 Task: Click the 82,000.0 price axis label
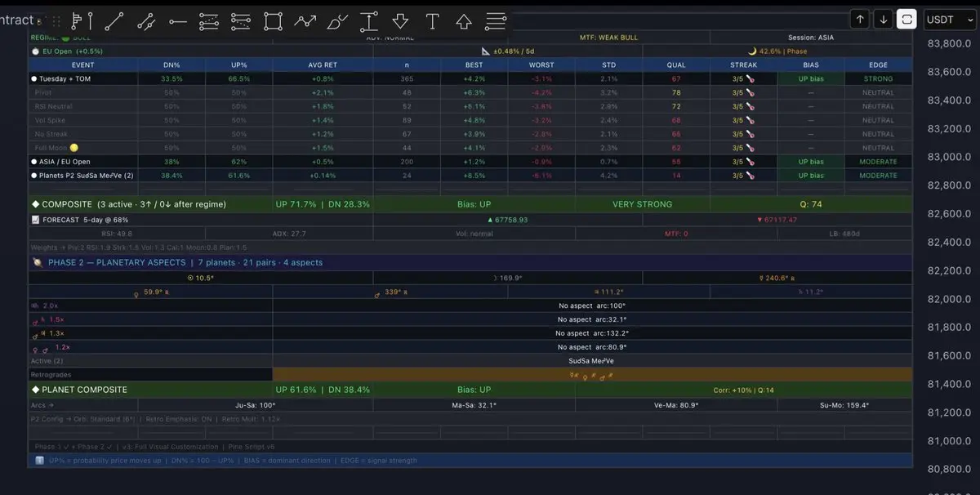[950, 299]
